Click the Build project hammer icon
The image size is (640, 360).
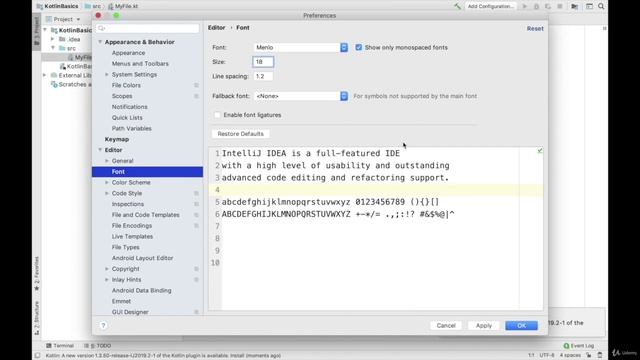pyautogui.click(x=457, y=6)
